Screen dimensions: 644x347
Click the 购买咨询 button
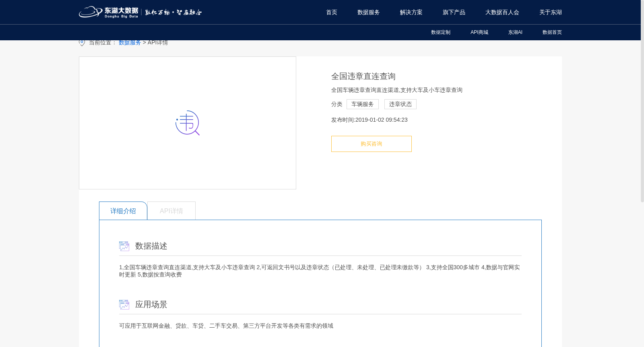pyautogui.click(x=372, y=144)
